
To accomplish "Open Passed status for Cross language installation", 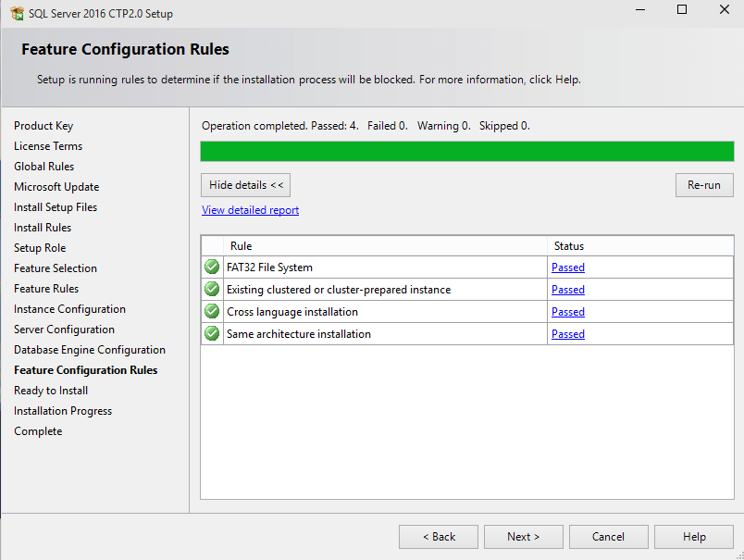I will tap(568, 312).
